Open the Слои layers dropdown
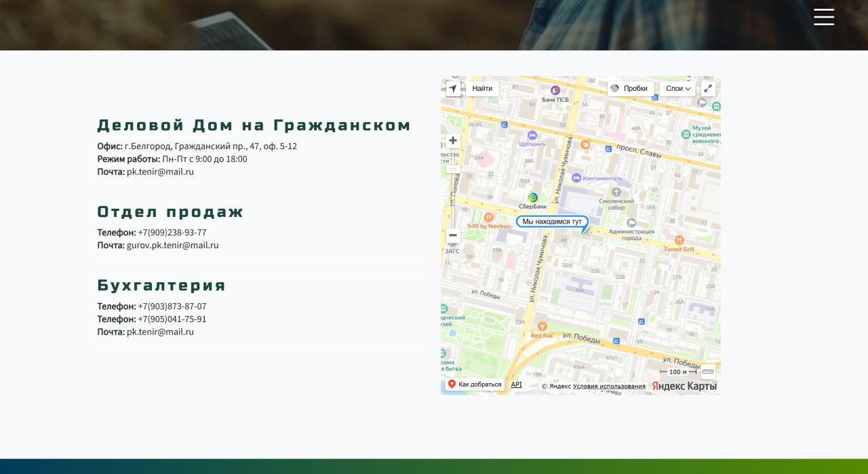This screenshot has height=474, width=868. [x=677, y=89]
